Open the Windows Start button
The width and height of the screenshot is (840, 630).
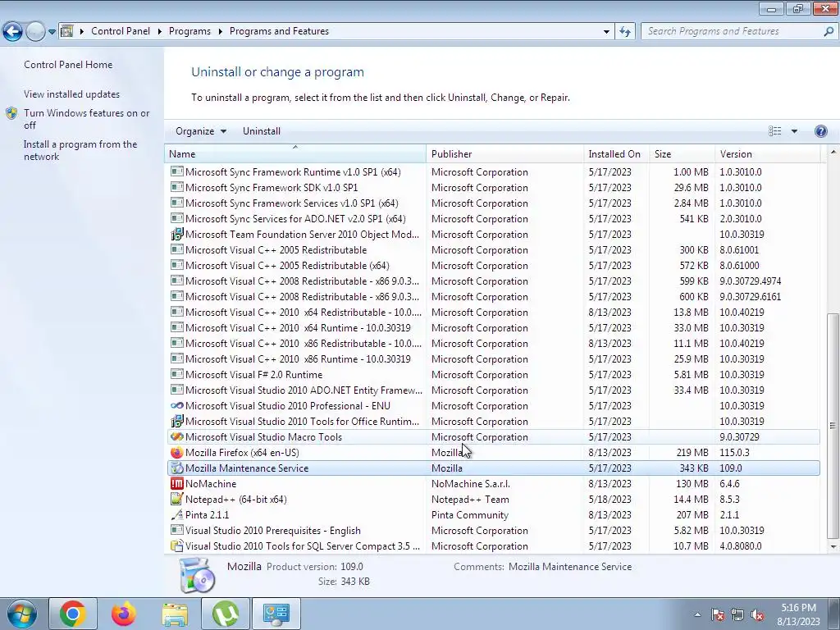coord(22,614)
